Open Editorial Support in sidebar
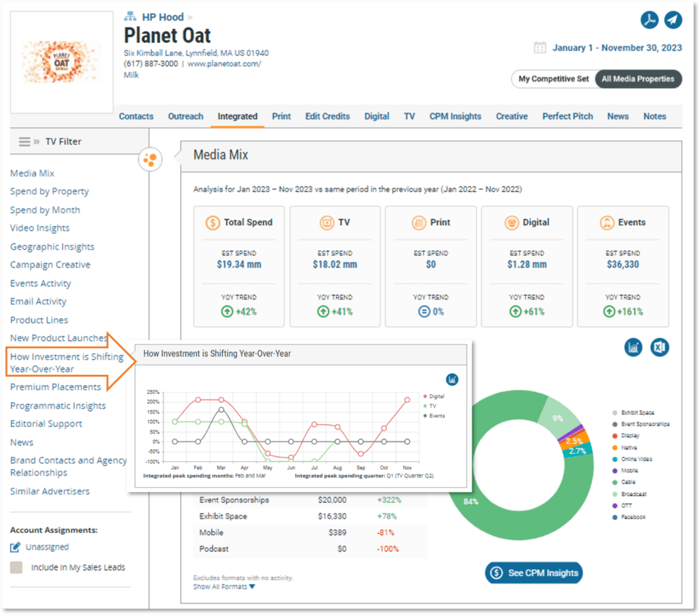The height and width of the screenshot is (615, 700). 46,424
